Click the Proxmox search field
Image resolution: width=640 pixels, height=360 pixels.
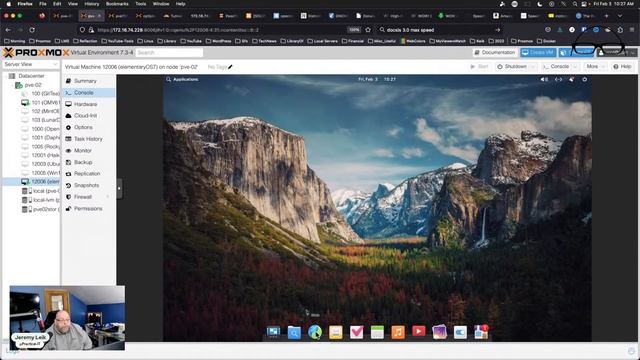click(x=169, y=53)
